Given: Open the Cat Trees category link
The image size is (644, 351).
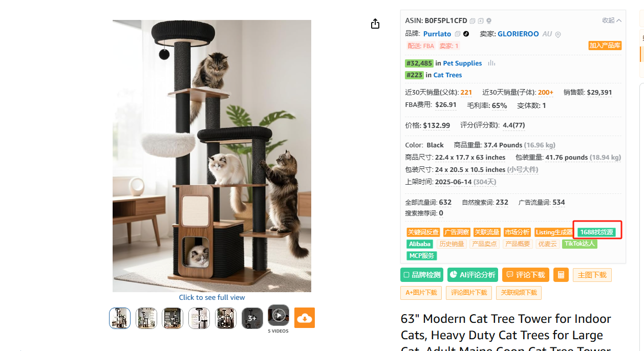Looking at the screenshot, I should 447,75.
